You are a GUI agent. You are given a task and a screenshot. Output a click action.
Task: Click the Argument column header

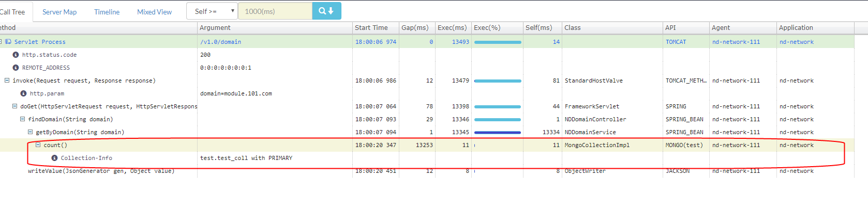pyautogui.click(x=275, y=28)
